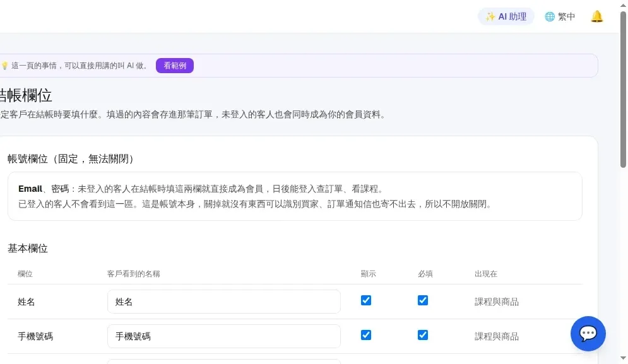Click the lightbulb tip icon
628x364 pixels.
(x=5, y=66)
